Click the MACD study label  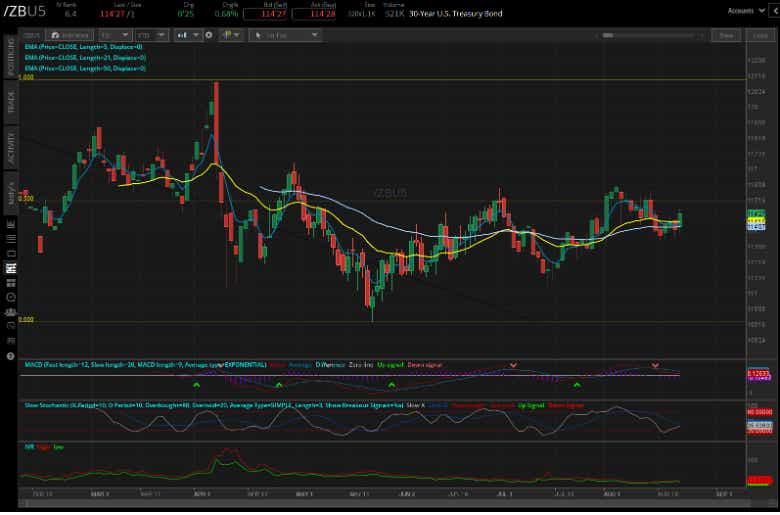[146, 365]
